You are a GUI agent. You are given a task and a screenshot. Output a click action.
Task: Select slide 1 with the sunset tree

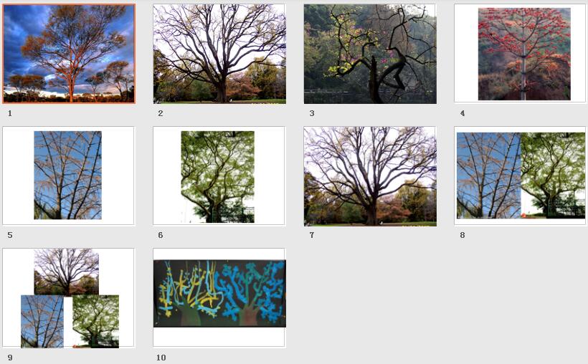coord(69,54)
